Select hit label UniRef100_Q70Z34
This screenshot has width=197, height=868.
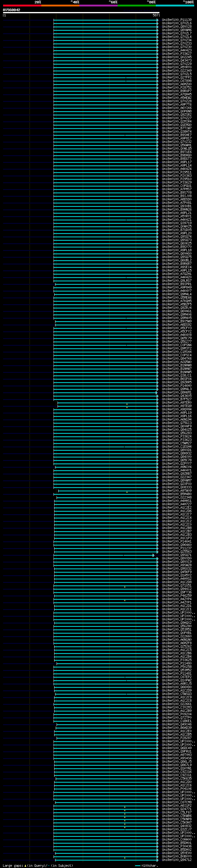pyautogui.click(x=176, y=40)
